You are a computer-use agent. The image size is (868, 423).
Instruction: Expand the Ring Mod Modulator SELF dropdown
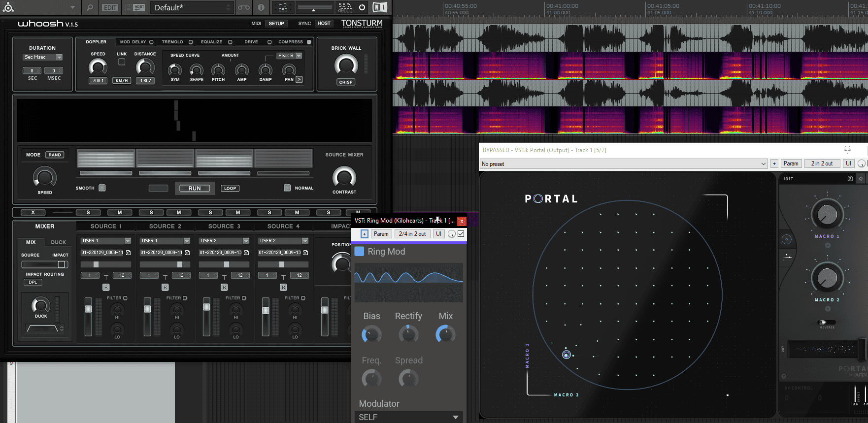455,417
